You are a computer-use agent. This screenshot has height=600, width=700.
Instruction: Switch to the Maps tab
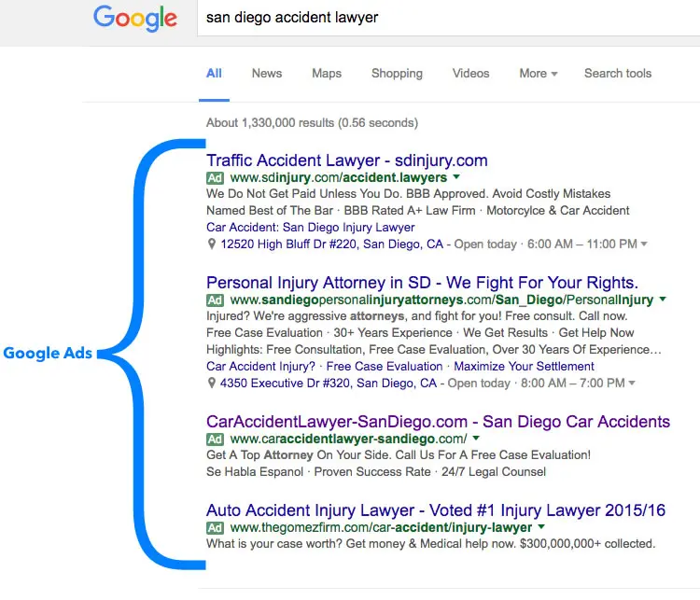(327, 74)
